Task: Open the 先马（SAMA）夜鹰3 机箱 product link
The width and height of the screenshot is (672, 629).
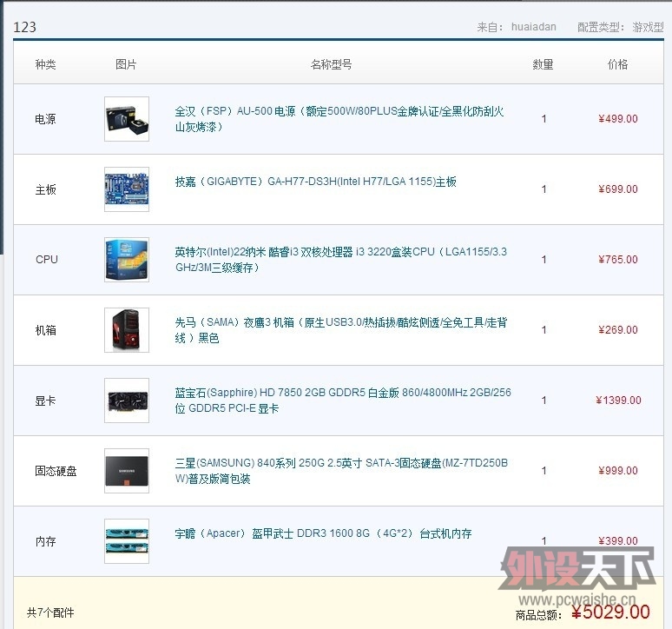Action: [340, 330]
